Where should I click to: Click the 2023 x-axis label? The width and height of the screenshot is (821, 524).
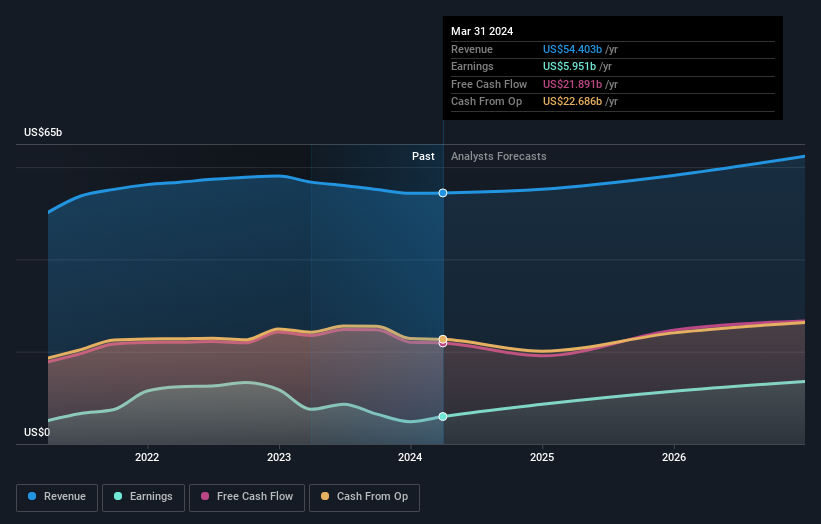279,458
